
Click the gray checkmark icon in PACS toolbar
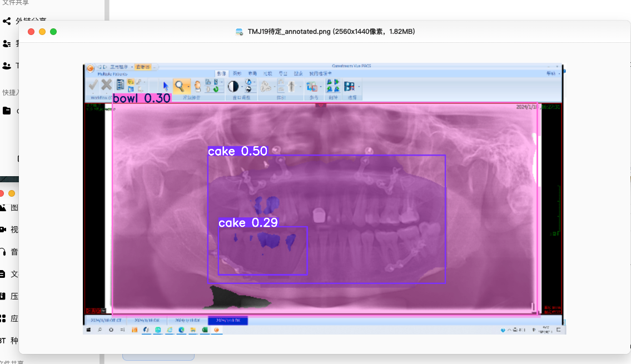click(x=93, y=85)
